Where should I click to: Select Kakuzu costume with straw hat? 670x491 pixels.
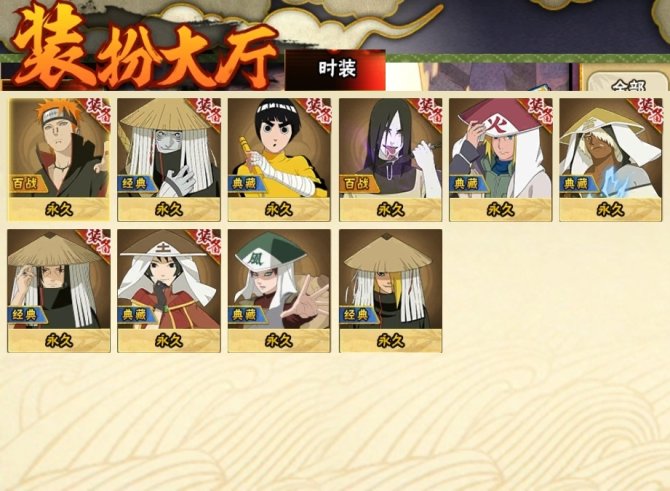click(169, 159)
